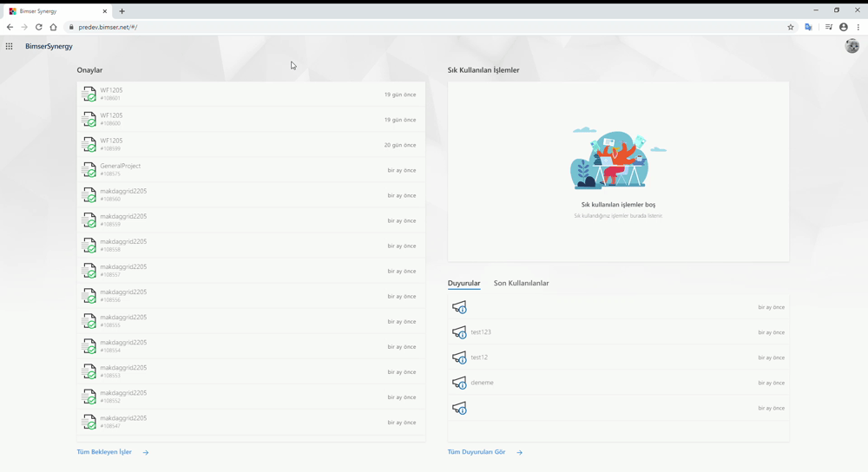Viewport: 868px width, 472px height.
Task: Reload the page using the refresh button
Action: tap(38, 27)
